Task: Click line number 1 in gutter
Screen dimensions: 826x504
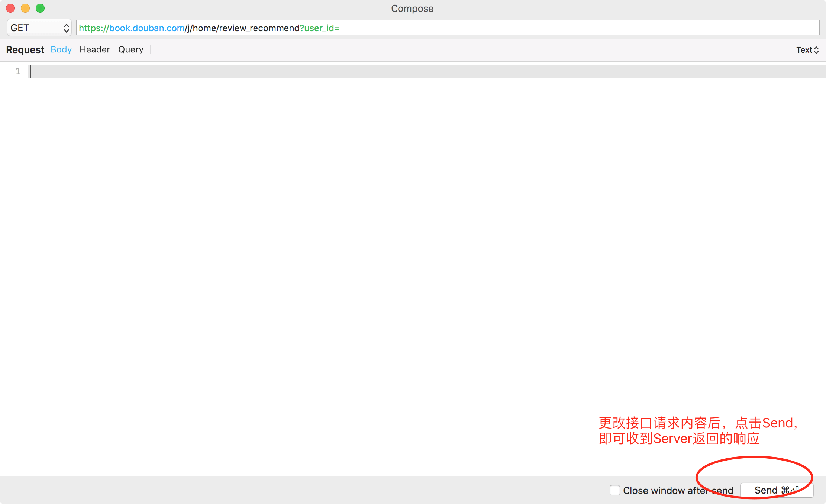Action: point(18,71)
